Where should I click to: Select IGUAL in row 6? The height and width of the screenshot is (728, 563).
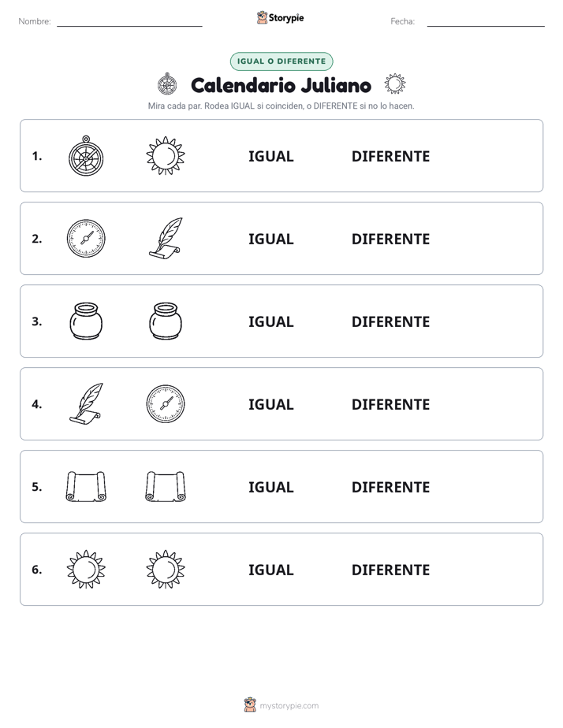click(270, 570)
